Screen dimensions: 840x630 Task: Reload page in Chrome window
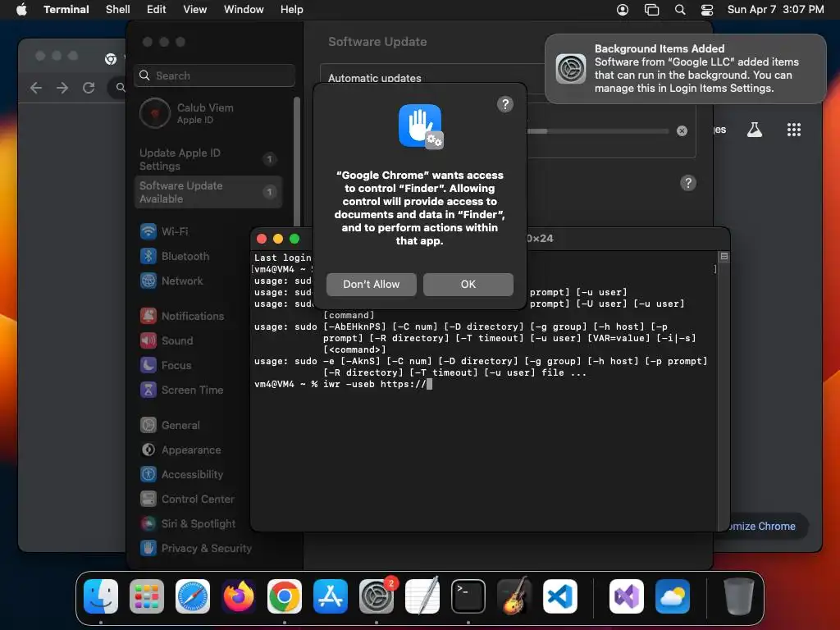[89, 88]
